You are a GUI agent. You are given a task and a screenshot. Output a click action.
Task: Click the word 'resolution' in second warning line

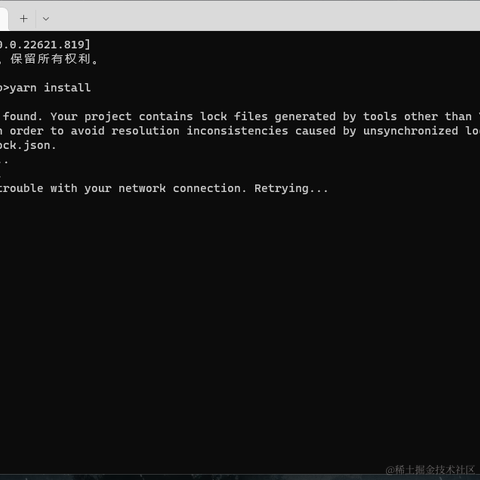(145, 131)
